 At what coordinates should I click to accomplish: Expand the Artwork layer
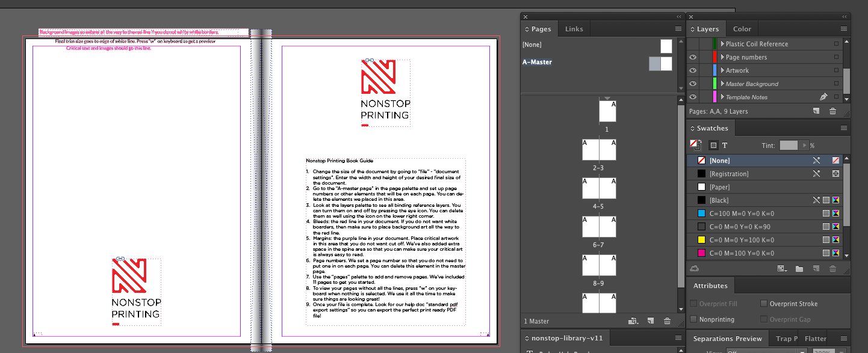tap(722, 70)
